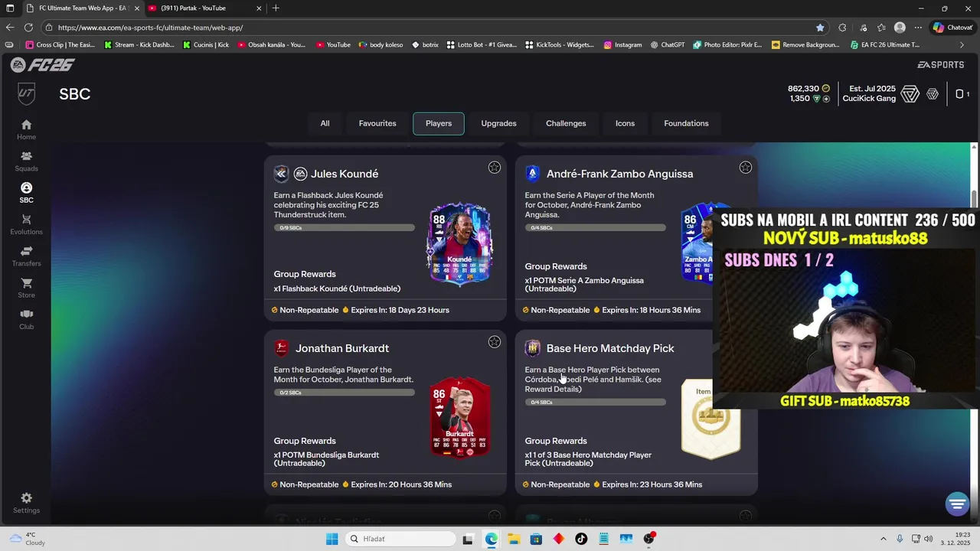Switch to the Upgrades tab
The width and height of the screenshot is (980, 551).
point(498,123)
